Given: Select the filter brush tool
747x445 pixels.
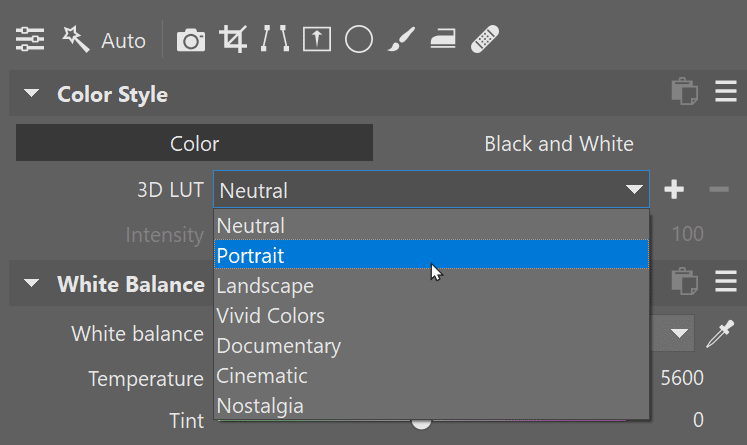Looking at the screenshot, I should tap(401, 39).
